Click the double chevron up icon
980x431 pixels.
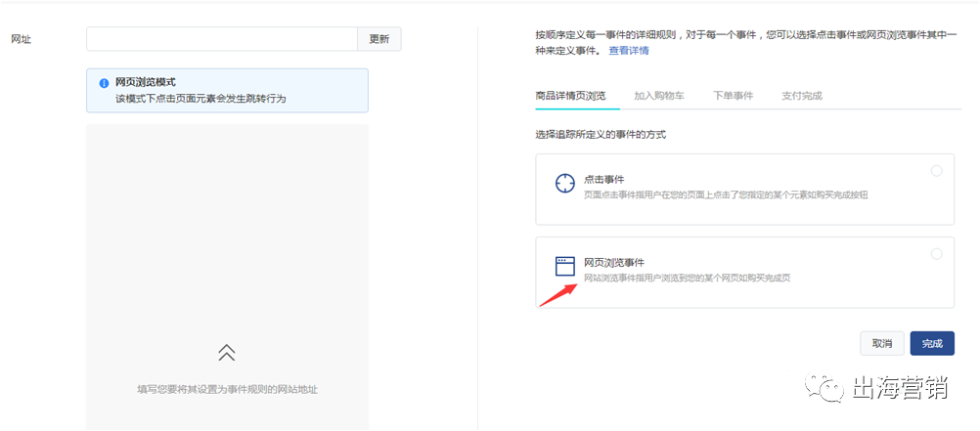[x=226, y=353]
